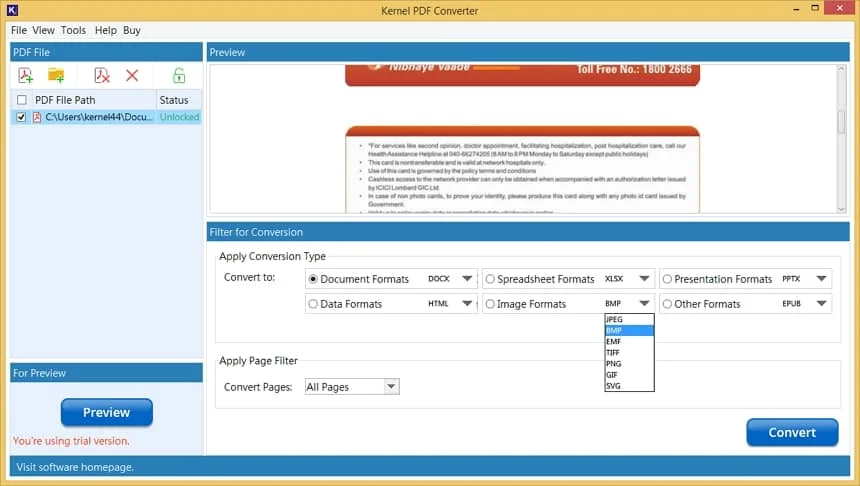The height and width of the screenshot is (486, 860).
Task: Open the EPUB other formats dropdown
Action: point(821,303)
